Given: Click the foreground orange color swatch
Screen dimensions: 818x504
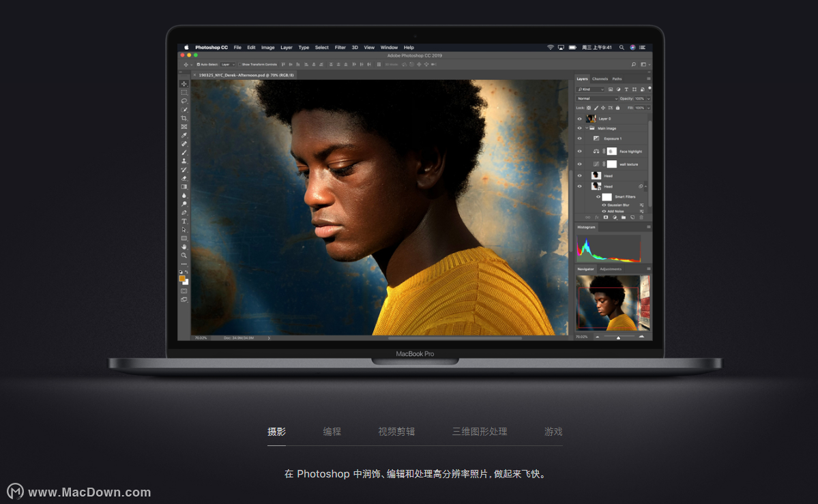Looking at the screenshot, I should 182,279.
